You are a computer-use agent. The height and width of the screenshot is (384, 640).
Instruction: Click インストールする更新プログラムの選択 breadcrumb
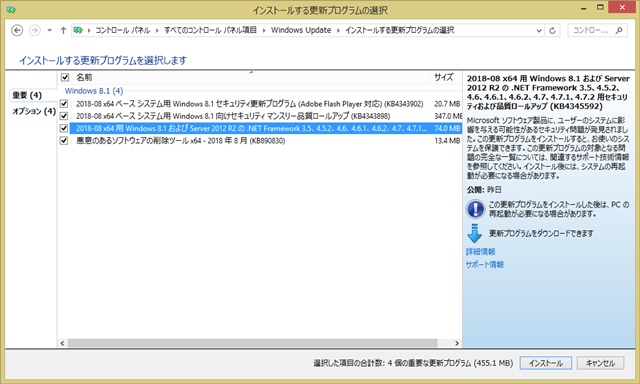[399, 30]
